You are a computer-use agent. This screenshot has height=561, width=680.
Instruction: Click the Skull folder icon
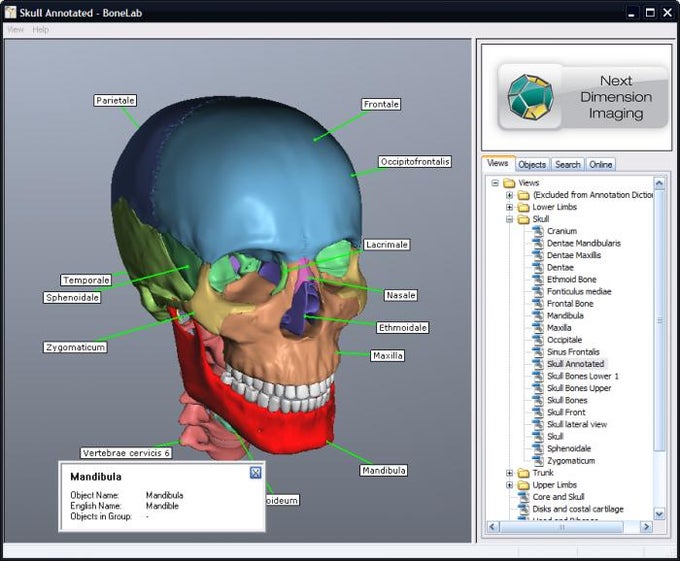[524, 219]
